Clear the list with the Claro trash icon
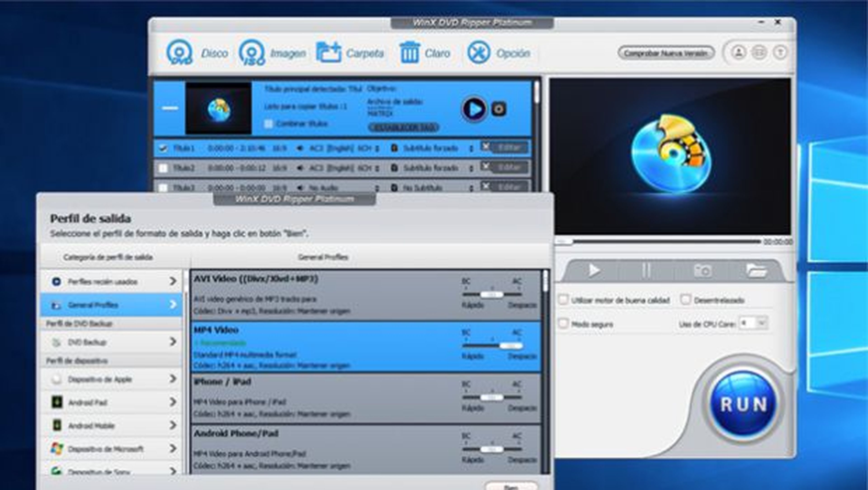Image resolution: width=868 pixels, height=490 pixels. tap(409, 53)
